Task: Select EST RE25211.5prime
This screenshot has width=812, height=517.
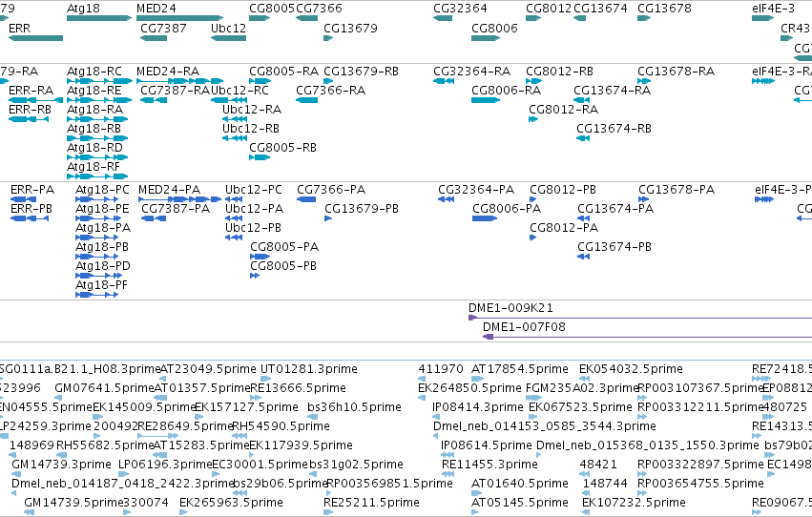Action: click(x=371, y=504)
